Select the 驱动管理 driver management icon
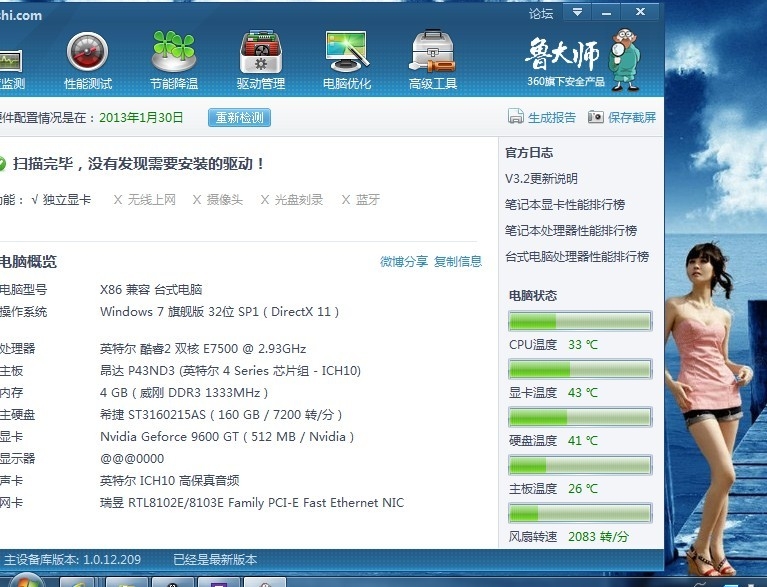The image size is (767, 587). point(261,52)
